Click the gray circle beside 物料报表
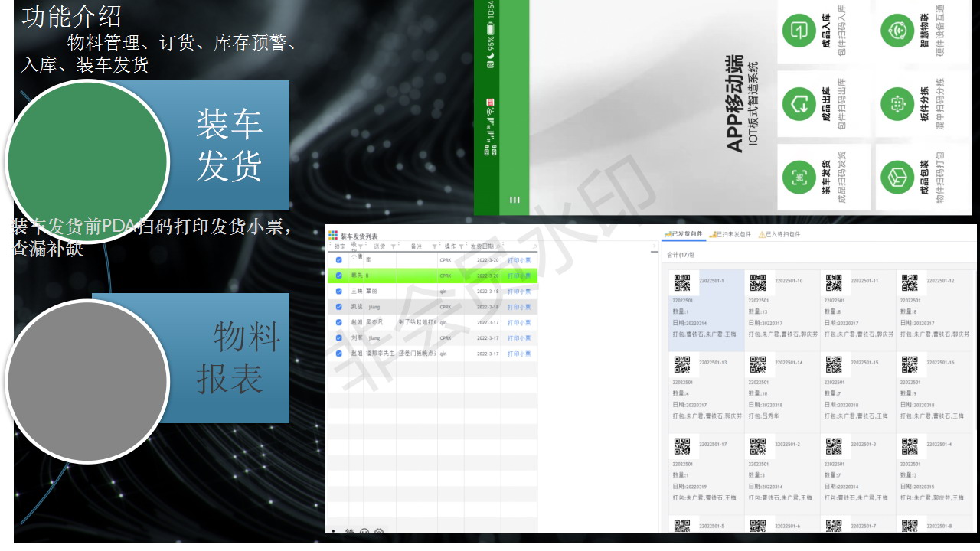 87,381
